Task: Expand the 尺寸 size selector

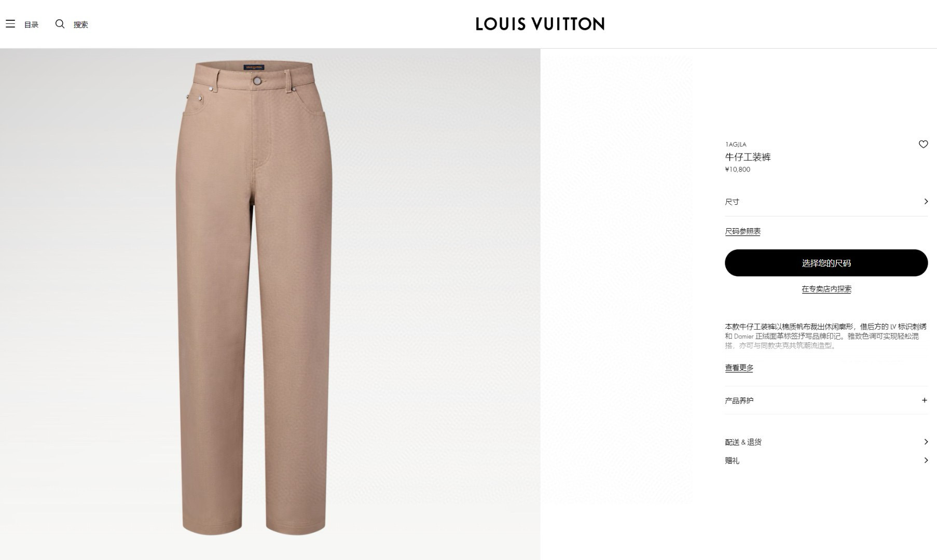Action: click(826, 202)
